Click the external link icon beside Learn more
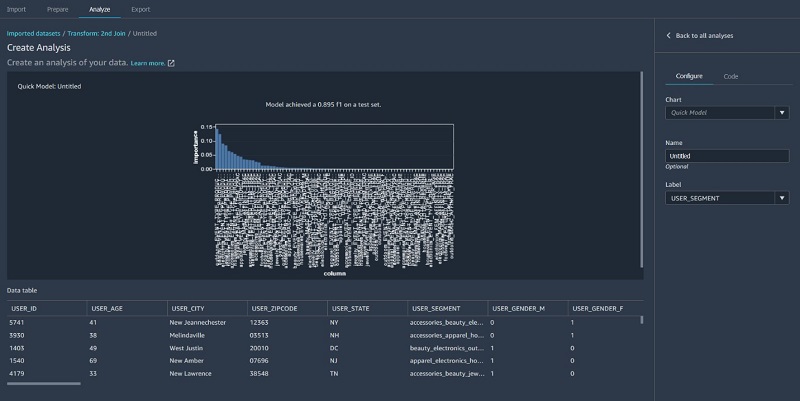The image size is (800, 401). [x=171, y=63]
